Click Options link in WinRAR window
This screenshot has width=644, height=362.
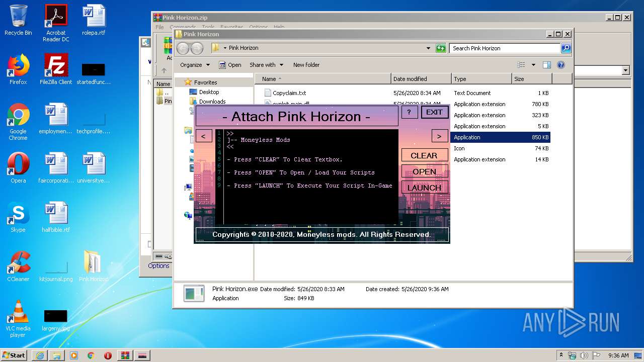158,266
